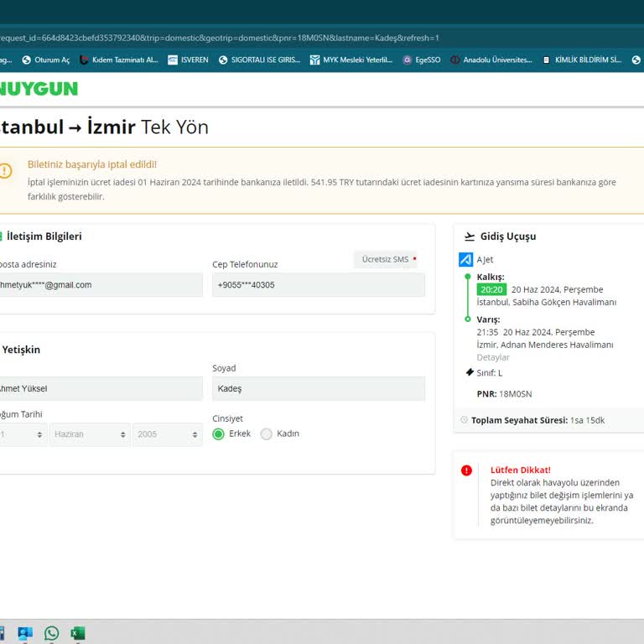
Task: Open the birth month dropdown showing Haziran
Action: (90, 434)
